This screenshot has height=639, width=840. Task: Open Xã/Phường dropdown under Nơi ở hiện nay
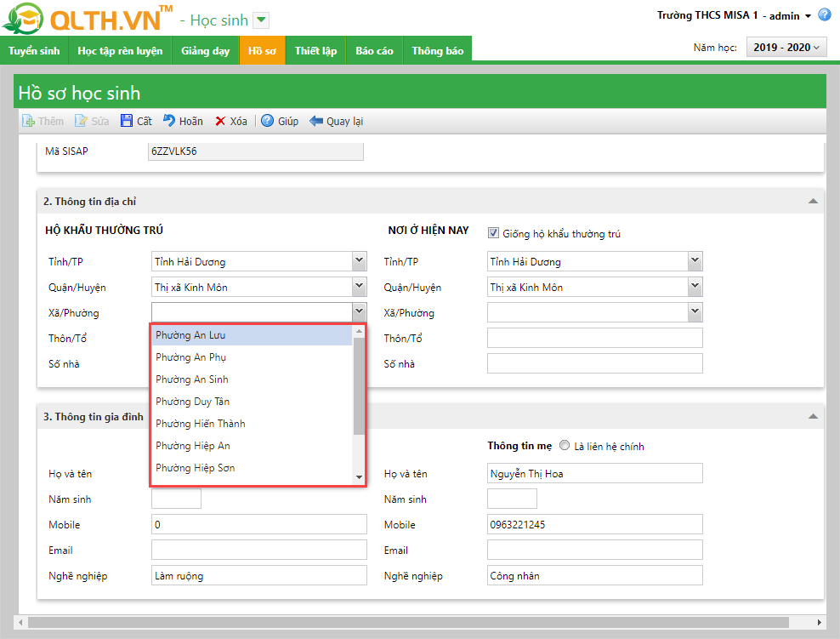click(x=695, y=312)
